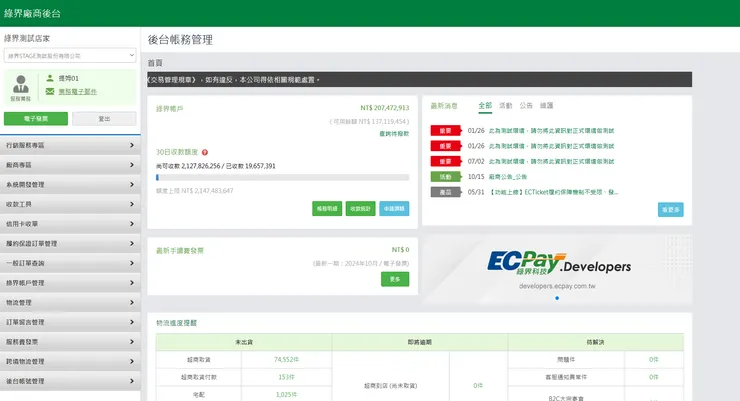Expand the 一般訂單查詢 menu

click(x=70, y=263)
